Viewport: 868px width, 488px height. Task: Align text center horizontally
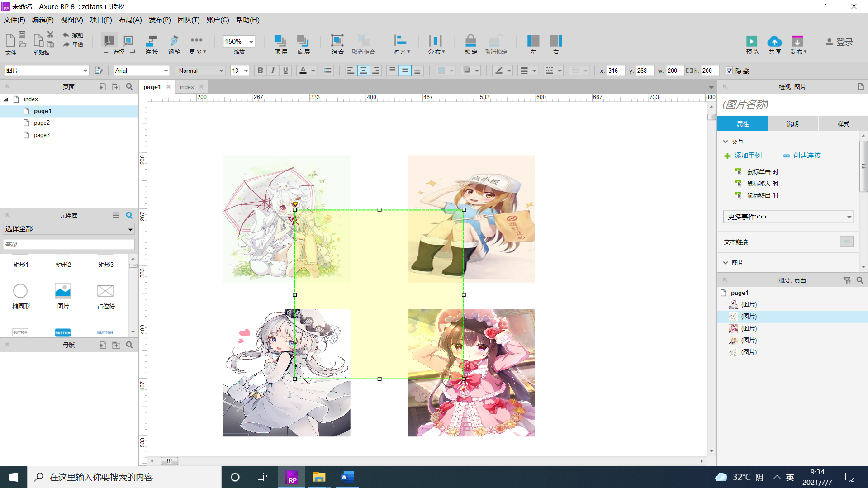363,71
